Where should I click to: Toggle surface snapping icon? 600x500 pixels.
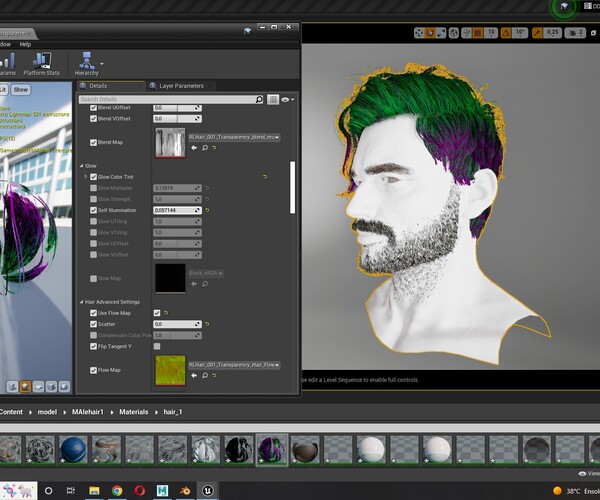pyautogui.click(x=466, y=33)
